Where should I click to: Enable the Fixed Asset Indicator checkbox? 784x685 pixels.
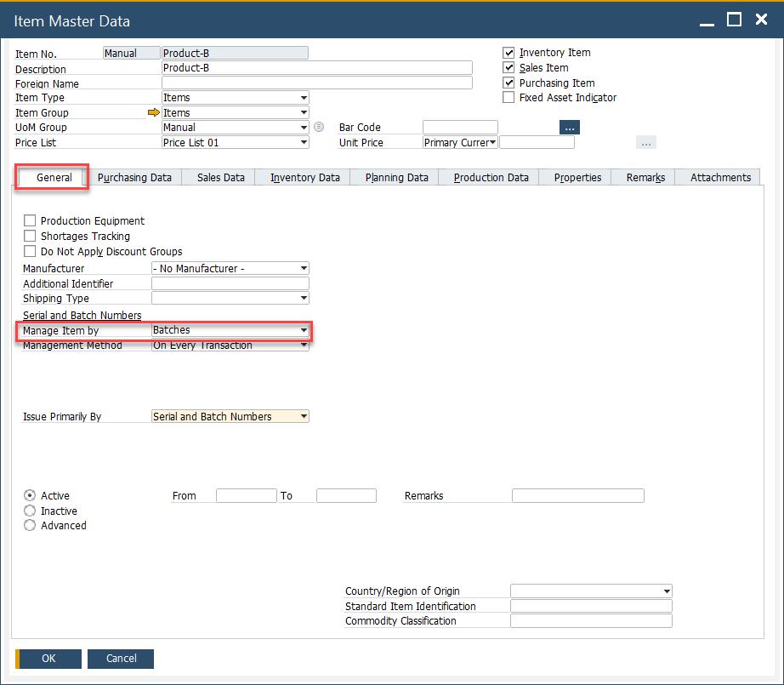[508, 97]
